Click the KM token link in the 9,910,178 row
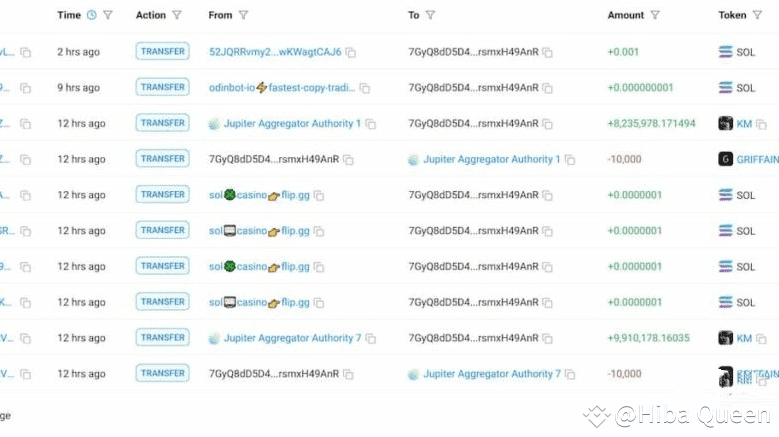The height and width of the screenshot is (437, 779). click(744, 338)
